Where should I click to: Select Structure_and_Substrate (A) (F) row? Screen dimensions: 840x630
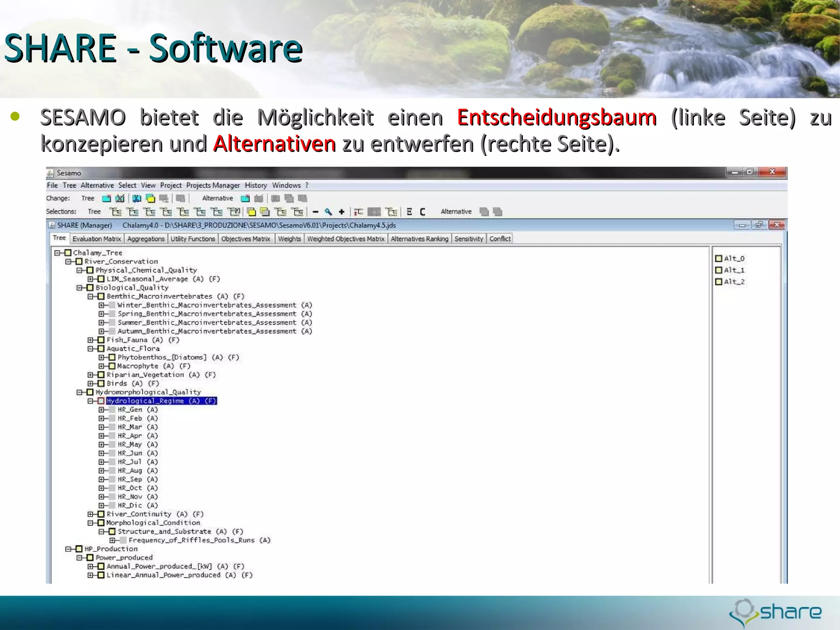180,532
